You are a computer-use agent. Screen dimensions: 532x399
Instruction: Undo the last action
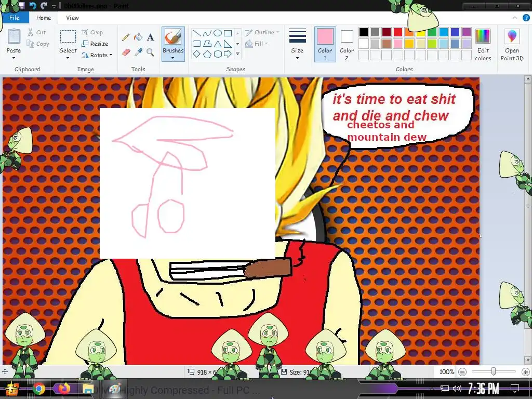33,5
